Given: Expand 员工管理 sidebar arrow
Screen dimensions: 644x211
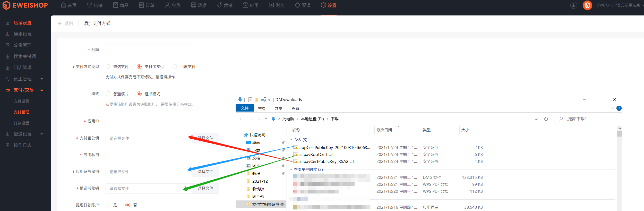Looking at the screenshot, I should pyautogui.click(x=42, y=79).
